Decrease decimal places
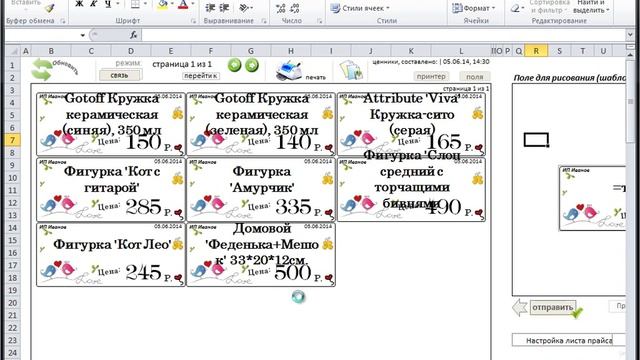640x360 pixels. 294,8
